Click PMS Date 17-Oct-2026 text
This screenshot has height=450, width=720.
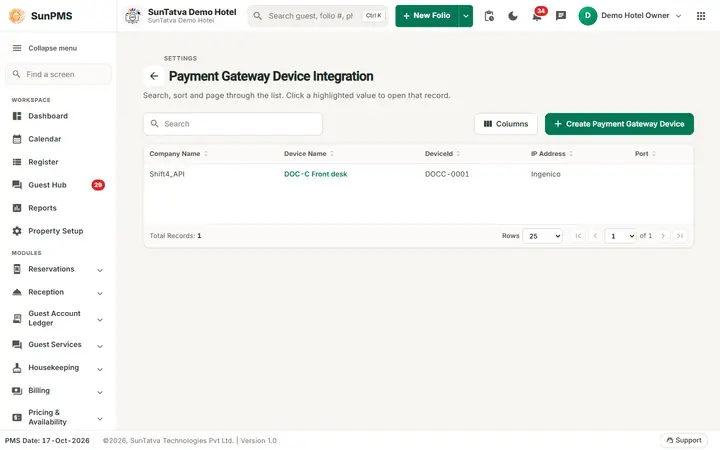point(47,440)
